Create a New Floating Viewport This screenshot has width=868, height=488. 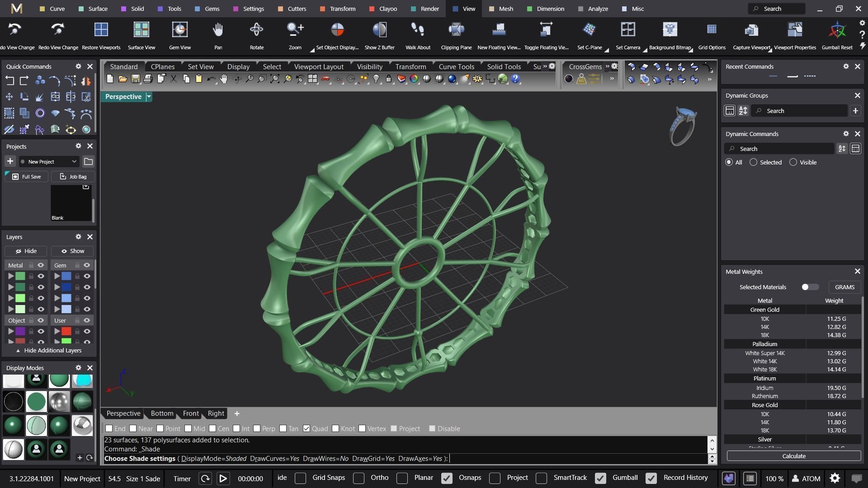tap(499, 30)
